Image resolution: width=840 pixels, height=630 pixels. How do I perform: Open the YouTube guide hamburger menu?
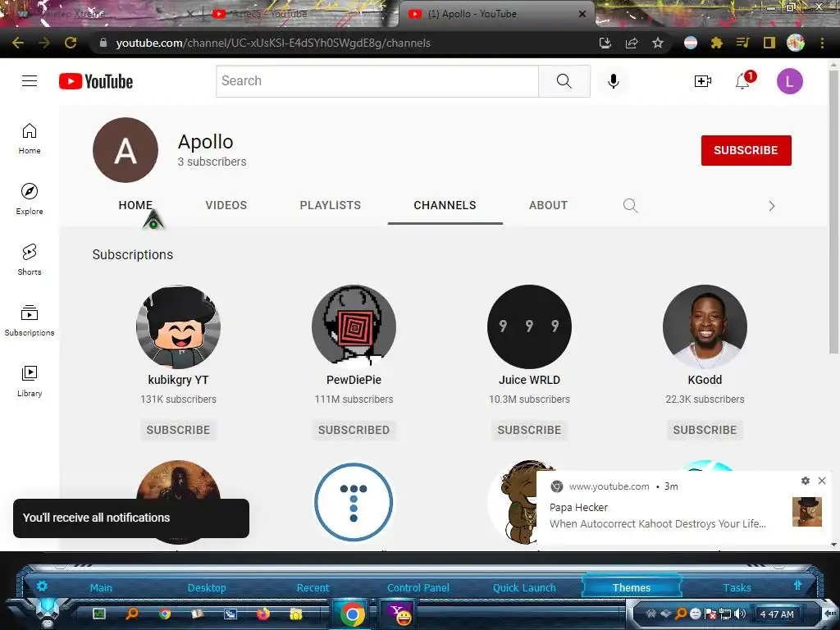30,81
